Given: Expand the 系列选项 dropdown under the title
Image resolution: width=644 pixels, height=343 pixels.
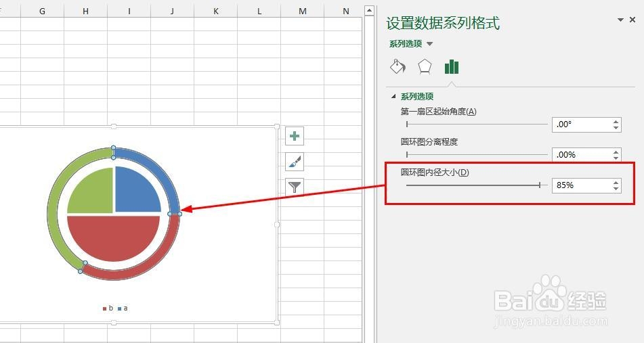Looking at the screenshot, I should coord(429,44).
